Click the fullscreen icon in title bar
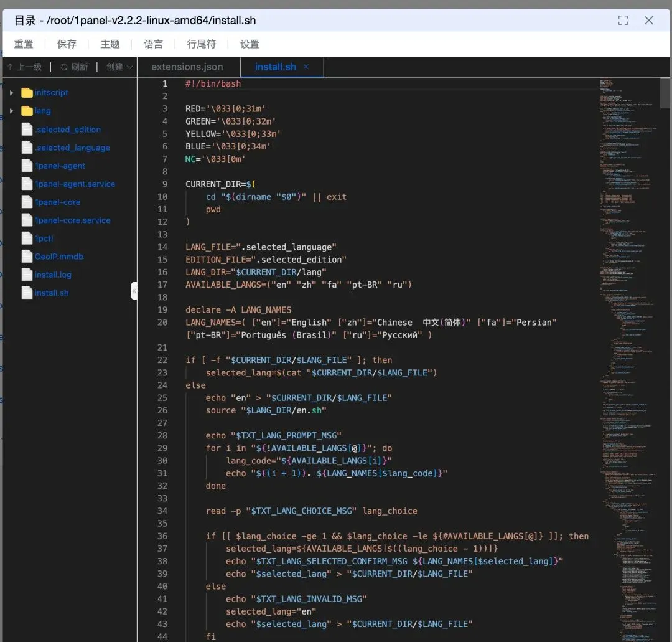 pos(623,20)
